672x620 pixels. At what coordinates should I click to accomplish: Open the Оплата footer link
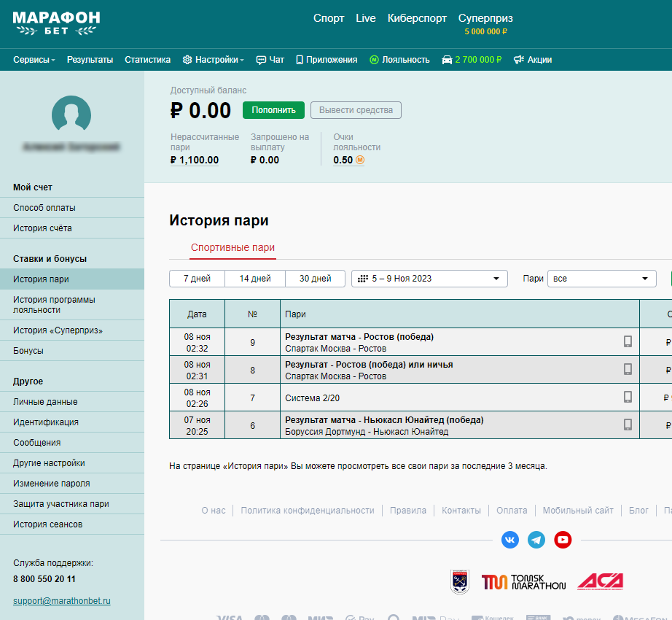click(x=512, y=511)
